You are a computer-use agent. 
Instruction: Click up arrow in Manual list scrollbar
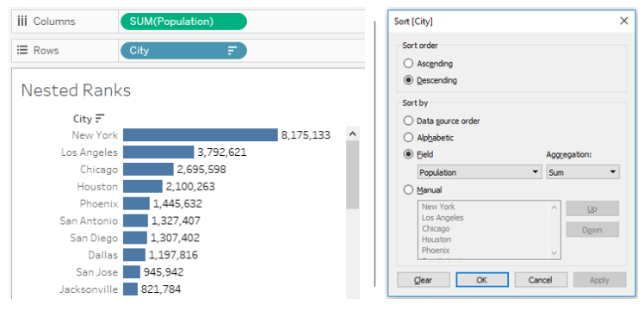[x=554, y=208]
